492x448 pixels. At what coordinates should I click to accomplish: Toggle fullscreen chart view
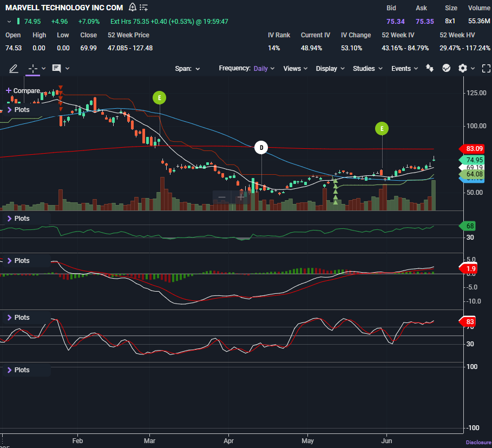tap(486, 68)
